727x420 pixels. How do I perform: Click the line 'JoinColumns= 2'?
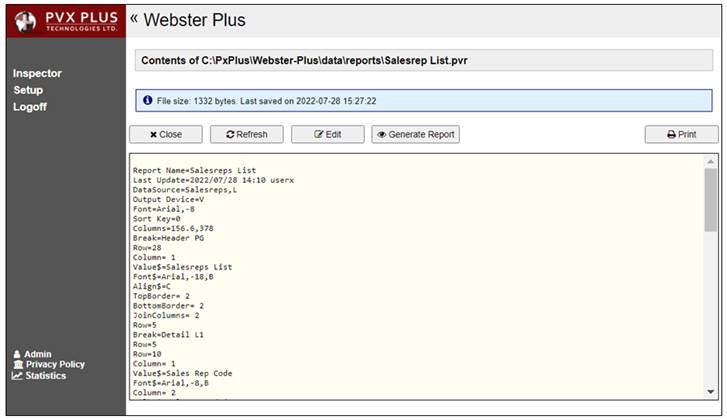click(x=166, y=316)
